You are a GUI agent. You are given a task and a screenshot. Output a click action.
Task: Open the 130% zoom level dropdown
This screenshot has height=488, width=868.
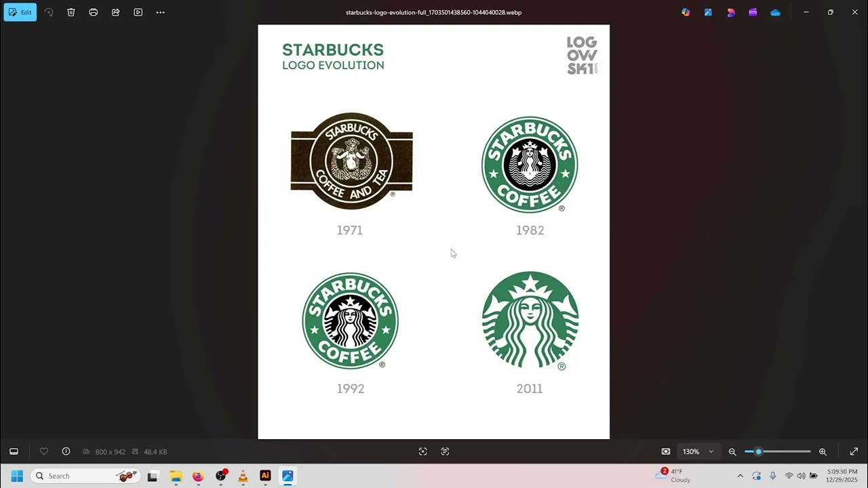tap(698, 451)
